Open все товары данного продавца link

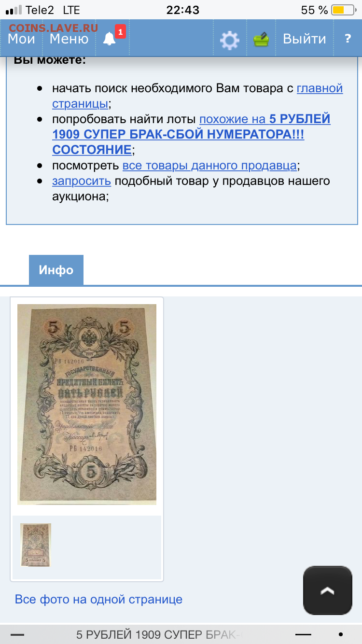(209, 166)
